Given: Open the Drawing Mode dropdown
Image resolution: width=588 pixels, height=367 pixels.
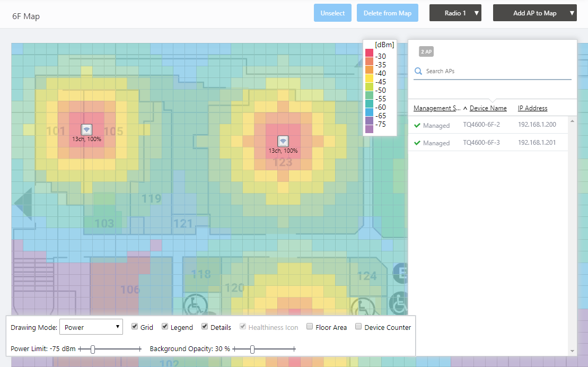Looking at the screenshot, I should [x=91, y=327].
